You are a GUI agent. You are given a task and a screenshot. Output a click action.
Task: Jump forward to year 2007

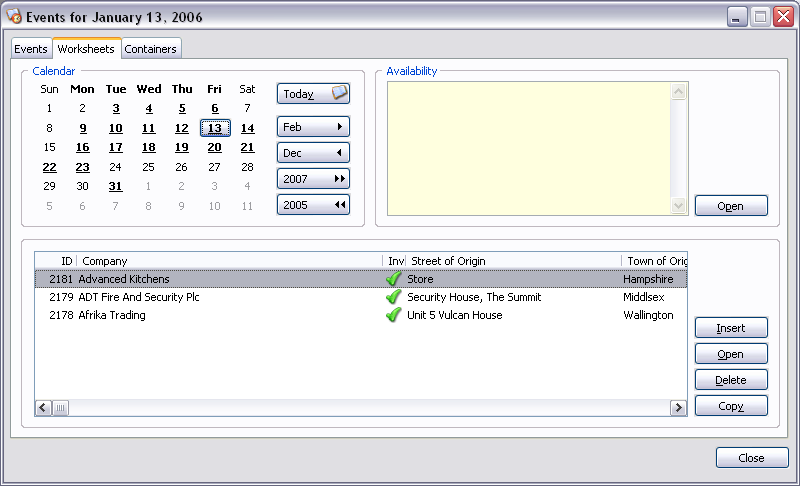pos(313,179)
